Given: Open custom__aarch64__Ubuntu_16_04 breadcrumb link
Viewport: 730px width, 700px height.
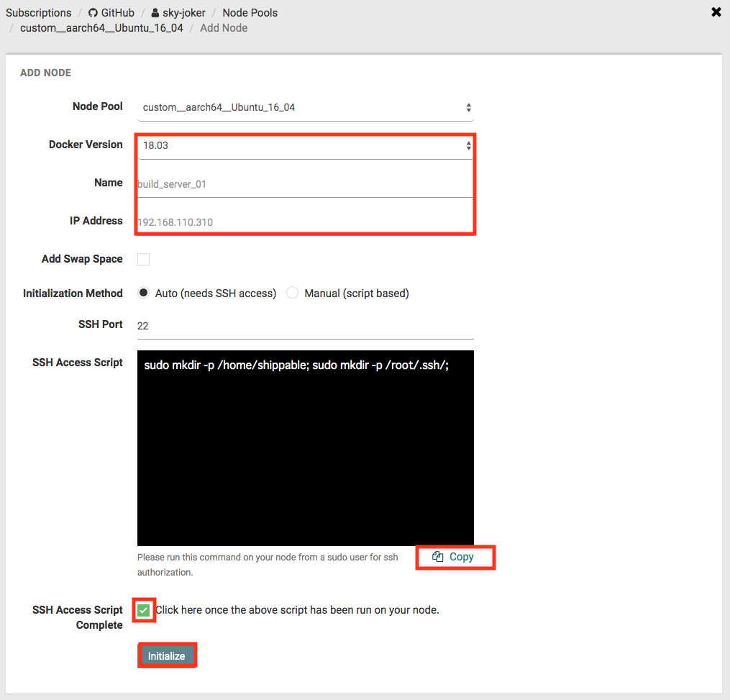Looking at the screenshot, I should tap(101, 28).
